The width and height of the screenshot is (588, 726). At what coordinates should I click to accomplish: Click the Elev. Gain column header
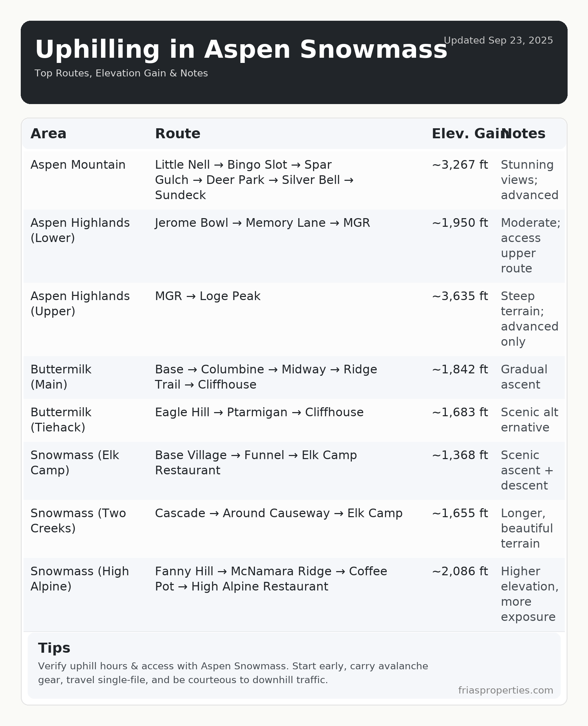tap(463, 134)
